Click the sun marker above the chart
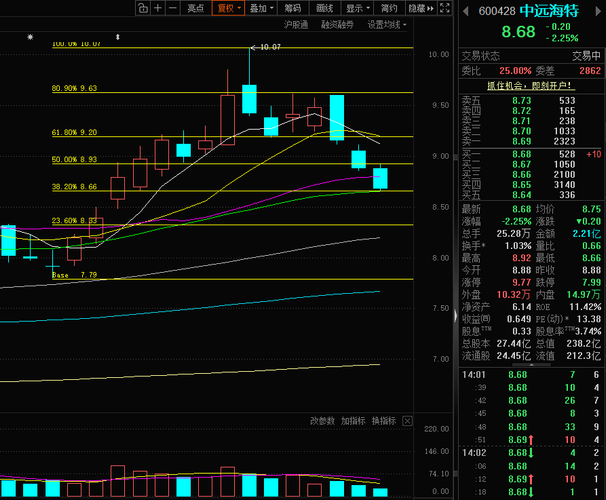606x500 pixels. click(x=30, y=37)
